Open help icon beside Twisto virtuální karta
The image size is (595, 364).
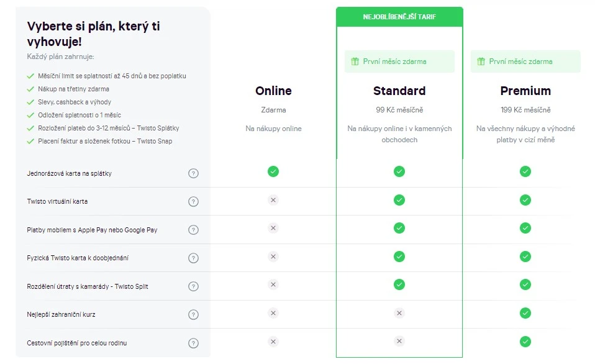[193, 201]
